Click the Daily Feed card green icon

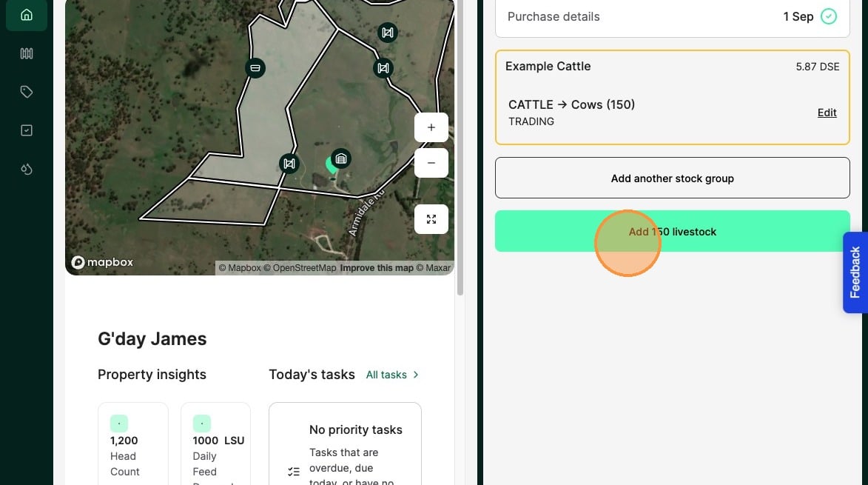202,424
